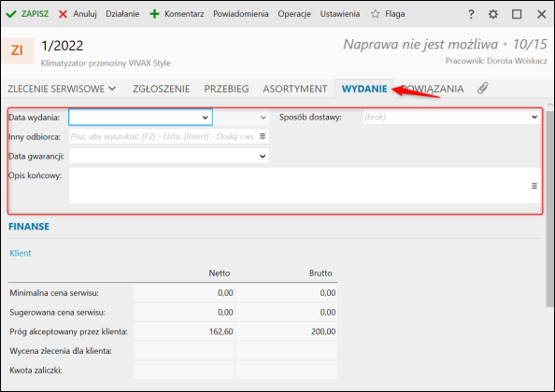
Task: Add a comment with the green plus icon
Action: (x=154, y=14)
